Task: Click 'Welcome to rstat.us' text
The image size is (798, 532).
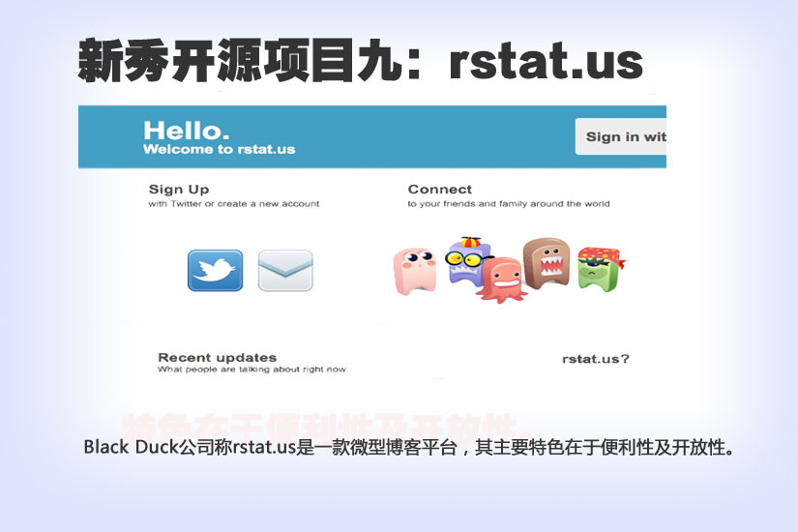Action: coord(220,149)
